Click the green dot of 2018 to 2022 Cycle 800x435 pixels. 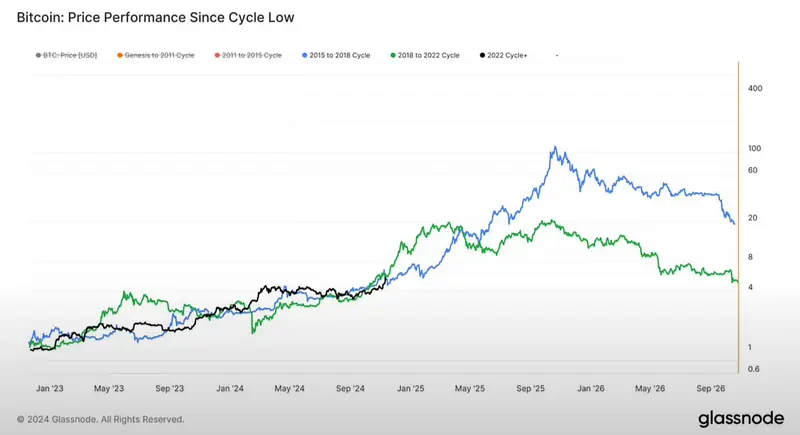point(393,55)
